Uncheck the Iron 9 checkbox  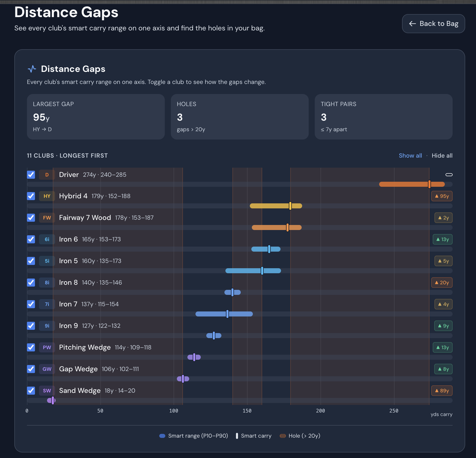[31, 326]
